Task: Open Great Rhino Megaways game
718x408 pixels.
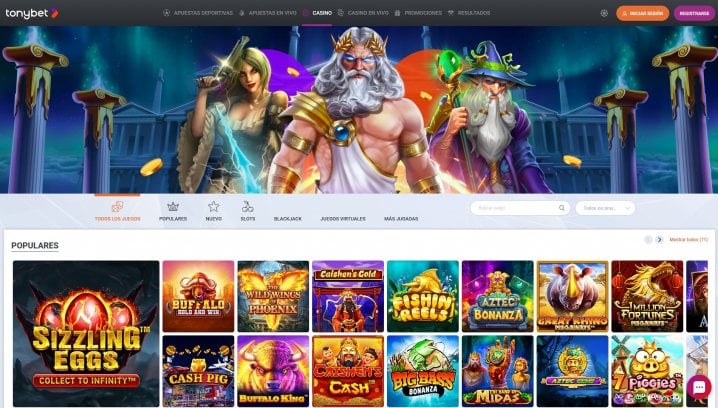Action: (572, 296)
